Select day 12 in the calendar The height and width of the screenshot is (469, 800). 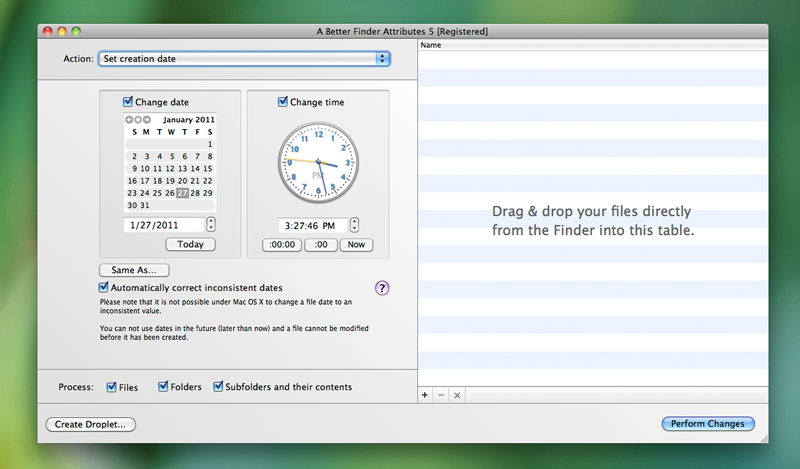[x=170, y=168]
